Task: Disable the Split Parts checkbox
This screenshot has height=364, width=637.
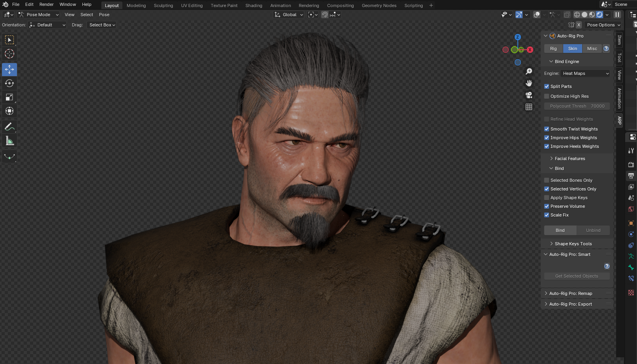Action: tap(547, 86)
